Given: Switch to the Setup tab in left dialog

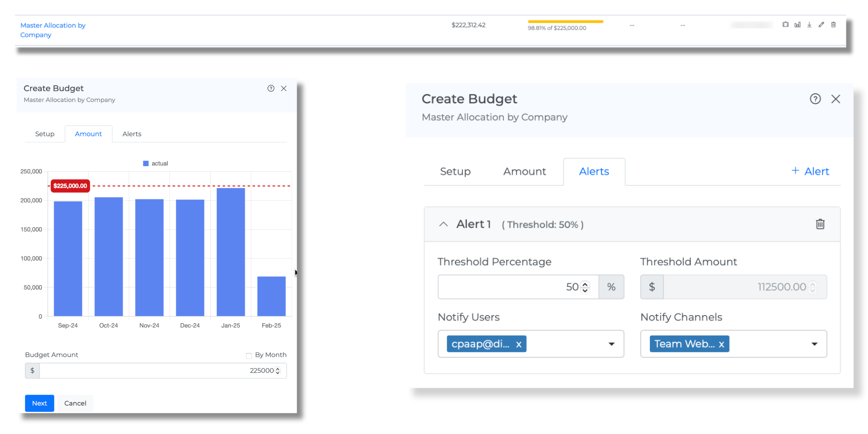Looking at the screenshot, I should pos(45,134).
